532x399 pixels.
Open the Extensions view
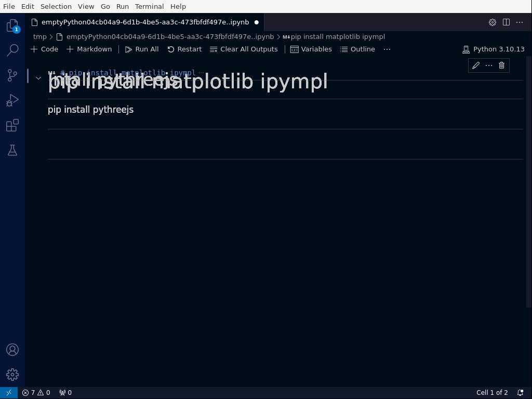coord(11,125)
